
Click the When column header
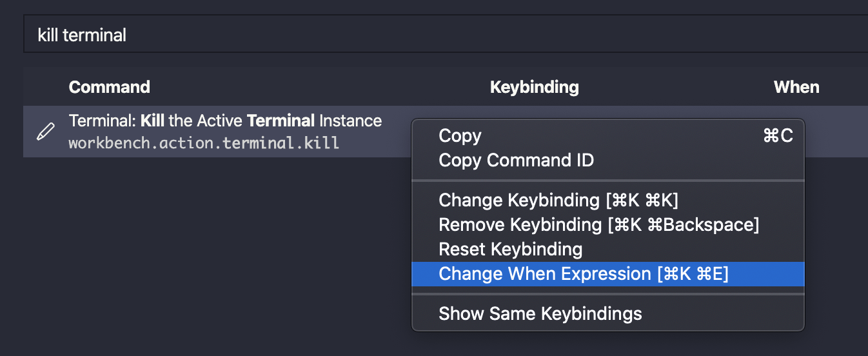[796, 87]
